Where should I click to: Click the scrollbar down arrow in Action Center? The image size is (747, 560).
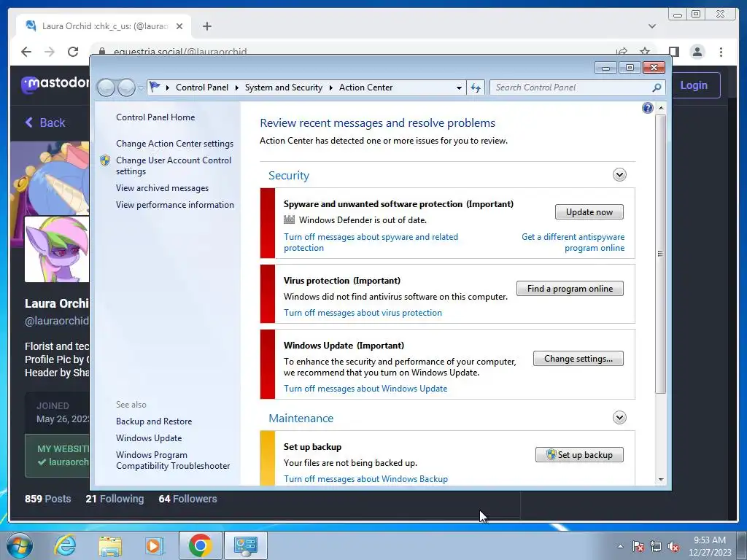[661, 480]
